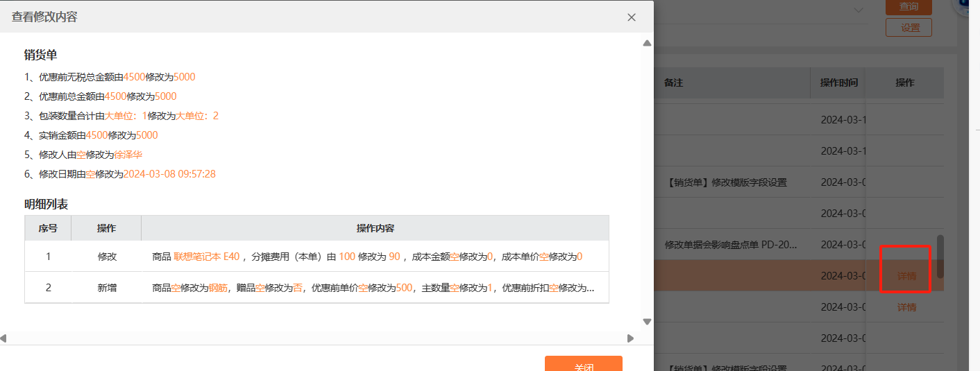Select detail row 1 with 联想笔记本 E40

click(316, 257)
